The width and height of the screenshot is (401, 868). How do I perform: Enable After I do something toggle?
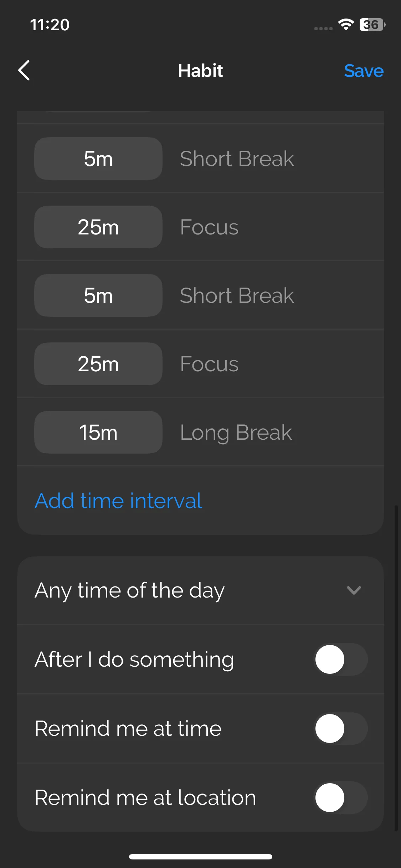(x=341, y=659)
